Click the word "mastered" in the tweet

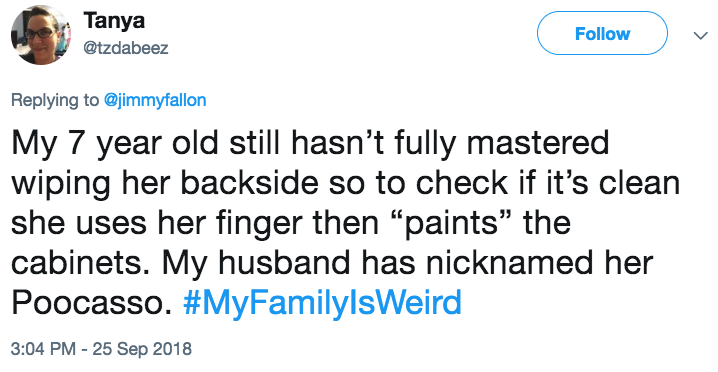537,143
